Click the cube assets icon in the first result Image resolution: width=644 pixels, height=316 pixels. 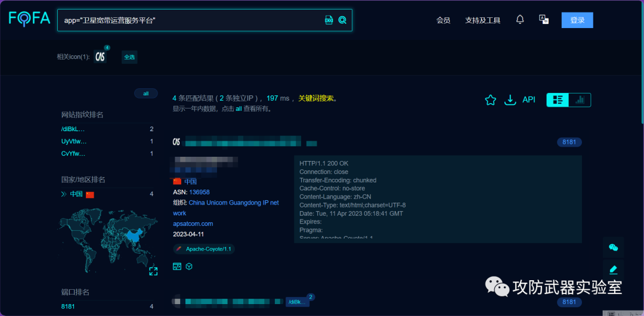[189, 267]
